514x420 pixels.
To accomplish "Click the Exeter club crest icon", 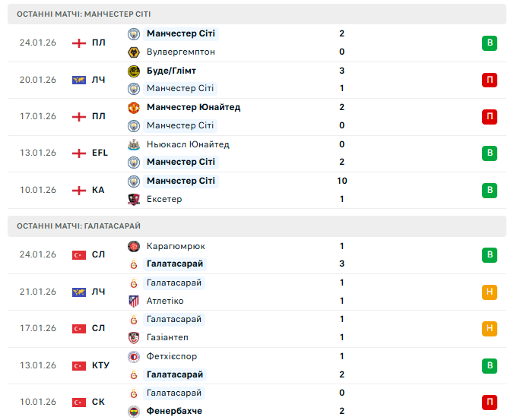I will tap(134, 199).
